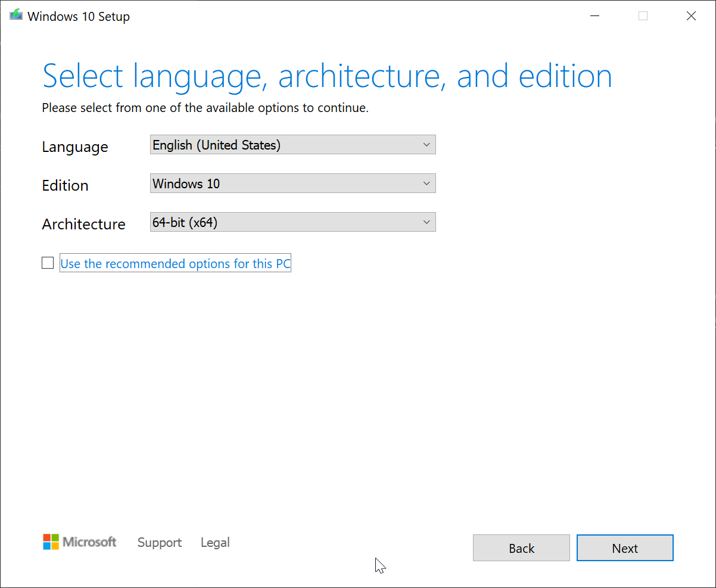
Task: Select the English (United States) language field
Action: tap(286, 145)
